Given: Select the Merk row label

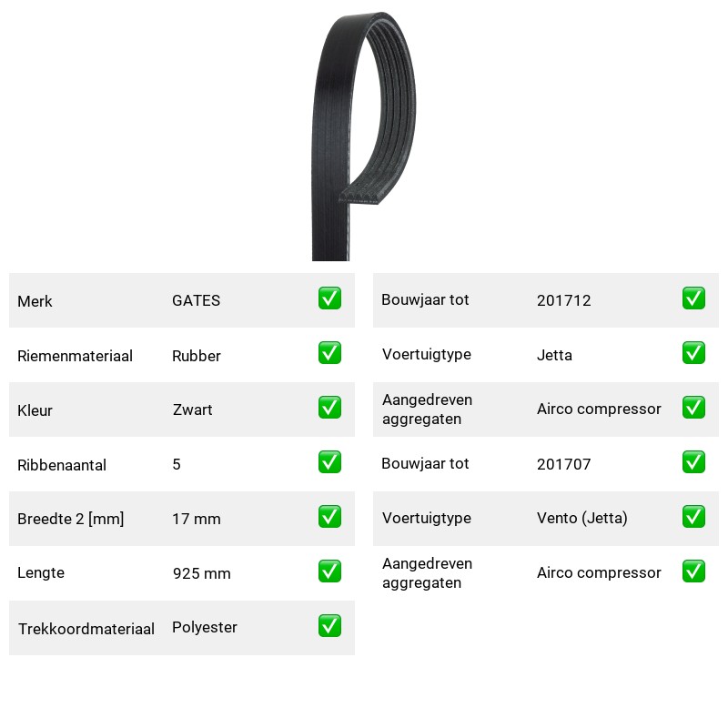Looking at the screenshot, I should [35, 301].
